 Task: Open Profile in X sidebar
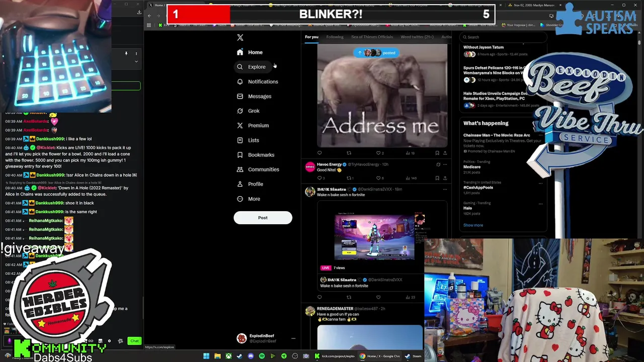click(250, 184)
